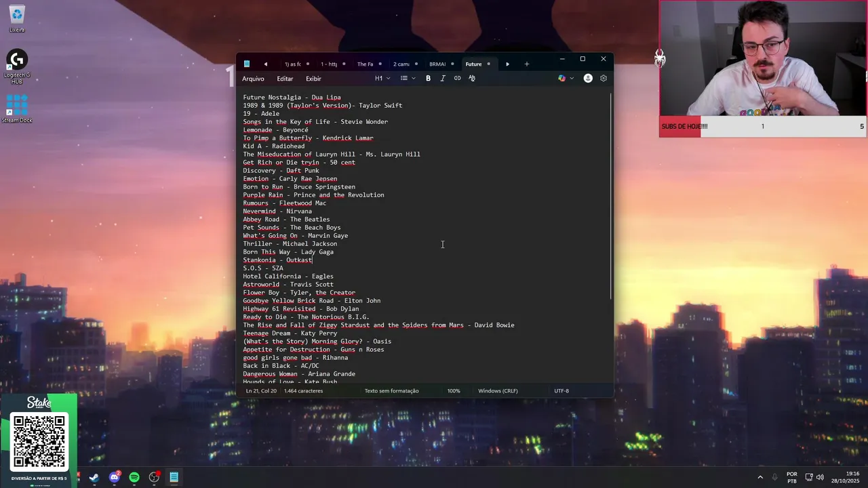This screenshot has height=488, width=868.
Task: Click the line 'Rumours - Fleetwood Mac'
Action: point(284,203)
